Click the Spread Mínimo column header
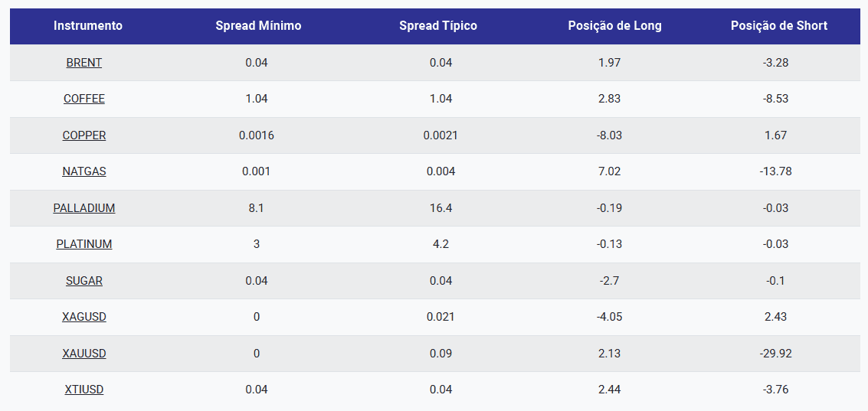Viewport: 868px width, 411px height. (x=258, y=26)
